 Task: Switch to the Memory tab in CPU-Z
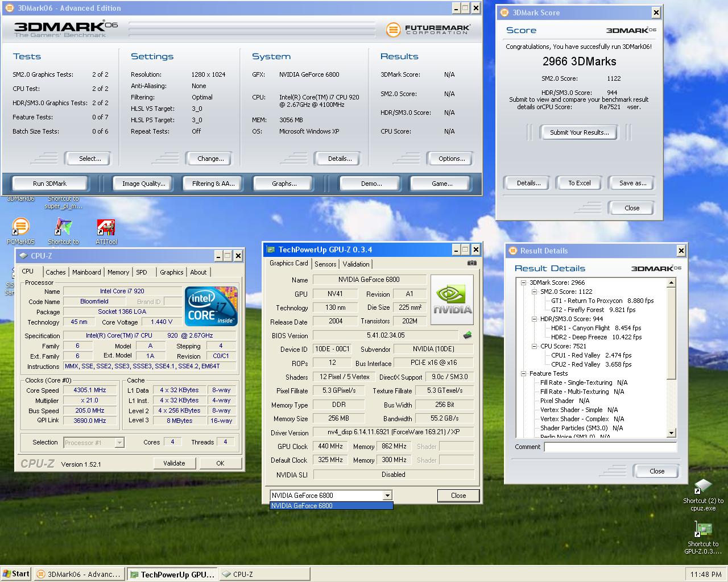pyautogui.click(x=118, y=272)
